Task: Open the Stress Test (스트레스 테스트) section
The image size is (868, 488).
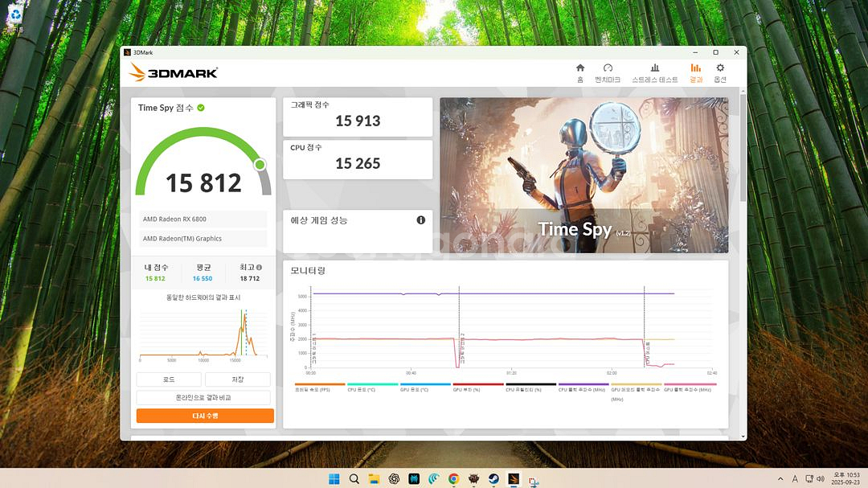Action: 654,72
